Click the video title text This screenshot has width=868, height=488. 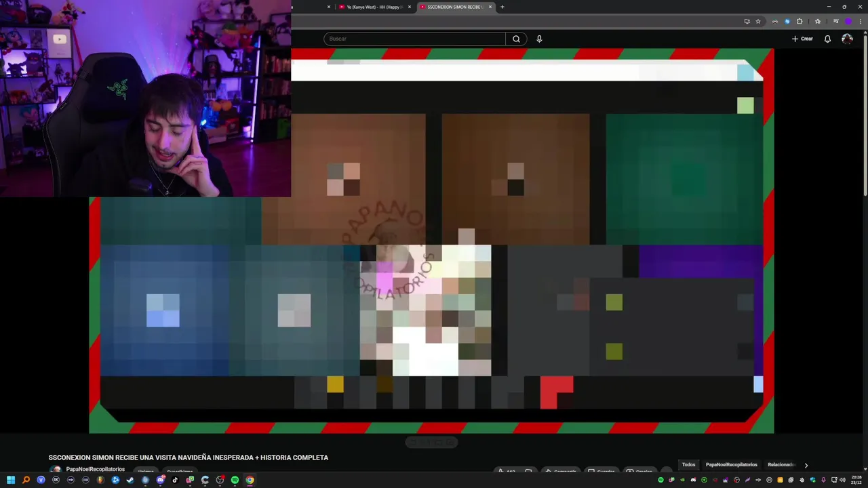point(189,457)
